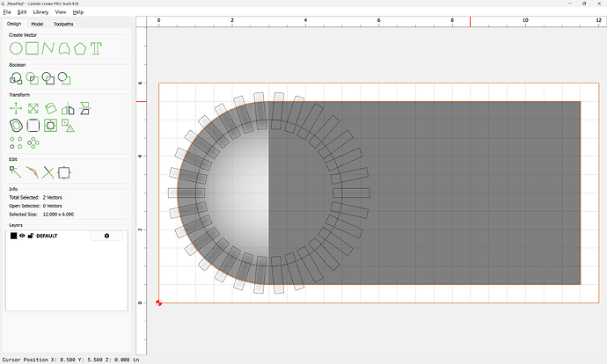Open the Library menu
Screen dimensions: 607x364
(40, 12)
